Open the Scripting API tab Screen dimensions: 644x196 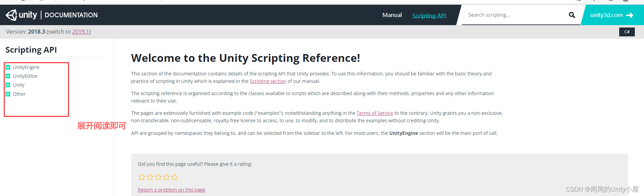429,15
